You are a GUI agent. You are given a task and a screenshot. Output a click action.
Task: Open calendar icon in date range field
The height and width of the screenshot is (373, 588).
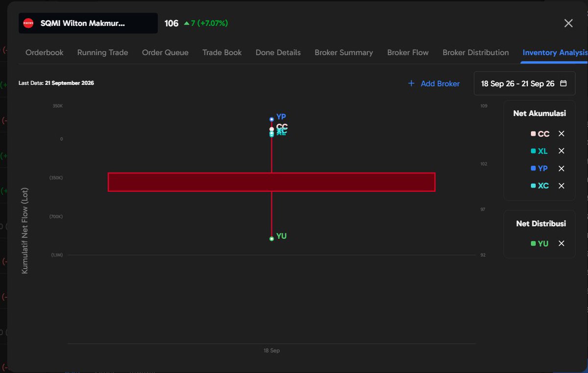coord(563,83)
